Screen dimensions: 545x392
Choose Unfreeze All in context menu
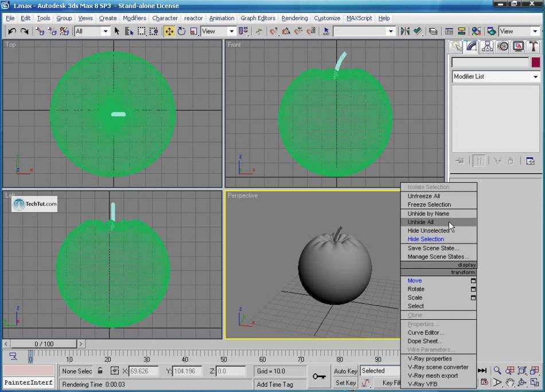pyautogui.click(x=439, y=196)
